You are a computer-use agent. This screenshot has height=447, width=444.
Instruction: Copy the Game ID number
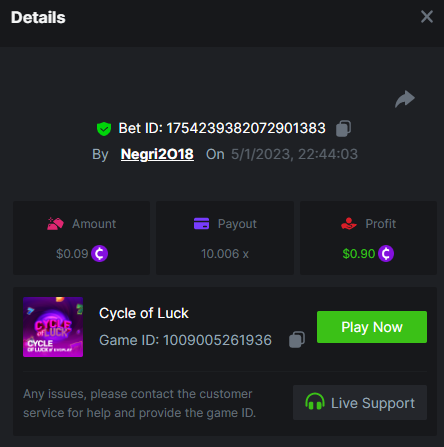click(x=297, y=340)
